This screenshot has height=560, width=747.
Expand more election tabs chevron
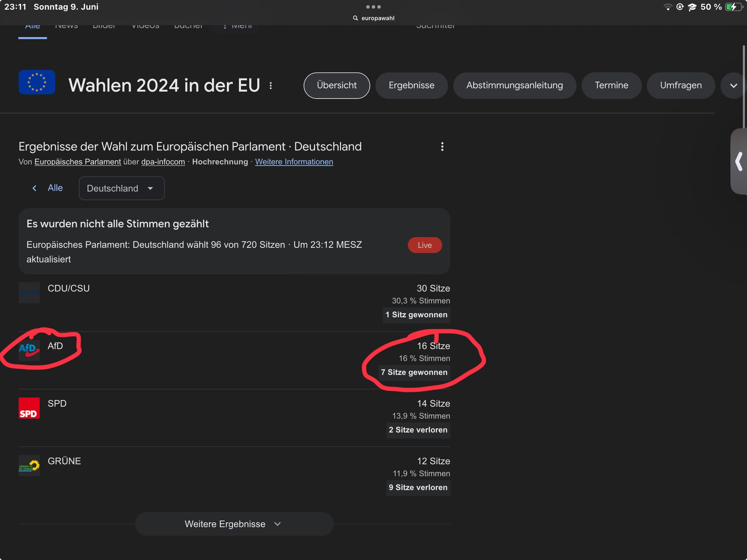733,86
